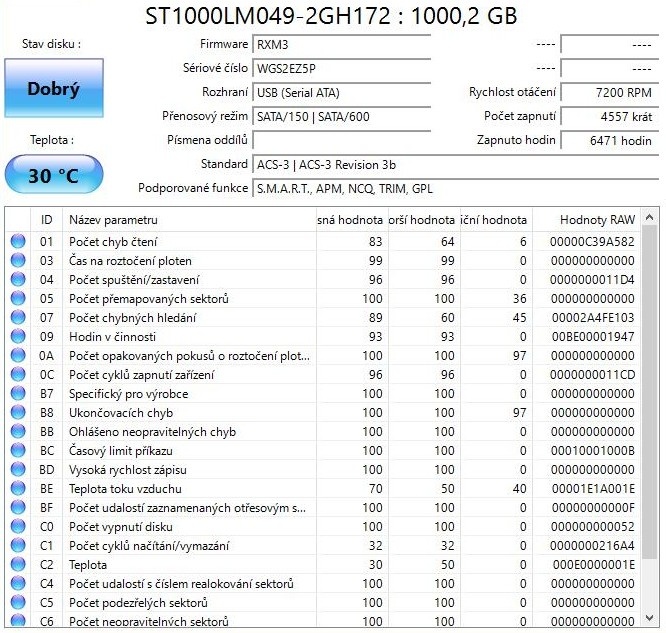Select the row Počet cyklů načítání/vymazání
Image resolution: width=666 pixels, height=633 pixels.
point(323,545)
